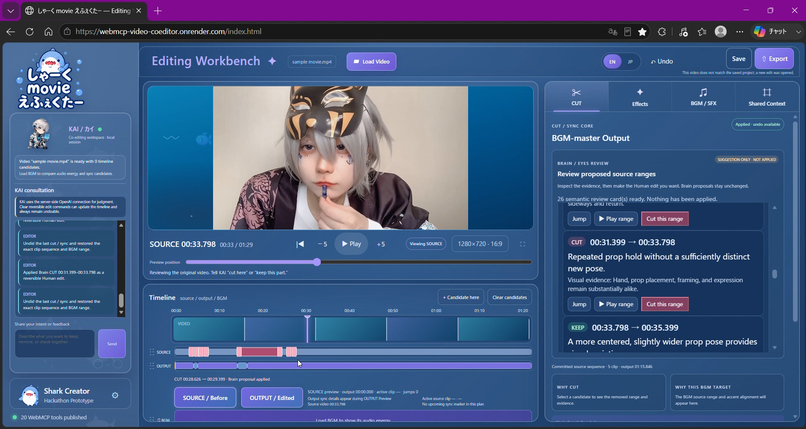Click the WHY CUT info card
This screenshot has width=806, height=429.
tap(609, 393)
